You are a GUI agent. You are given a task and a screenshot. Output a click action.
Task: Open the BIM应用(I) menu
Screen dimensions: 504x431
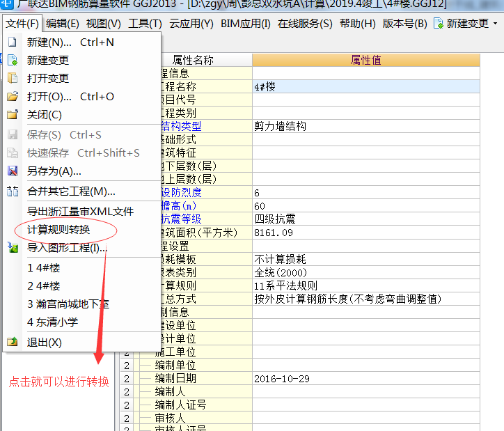[246, 24]
